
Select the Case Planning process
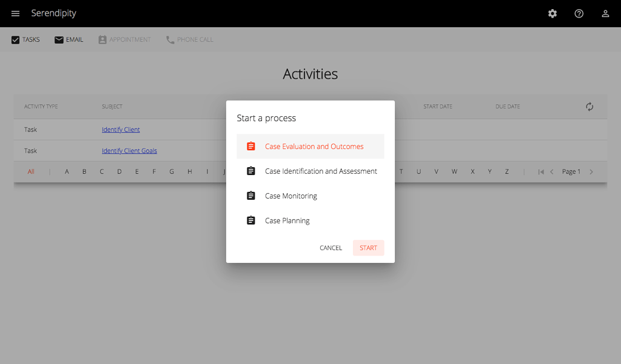coord(287,220)
